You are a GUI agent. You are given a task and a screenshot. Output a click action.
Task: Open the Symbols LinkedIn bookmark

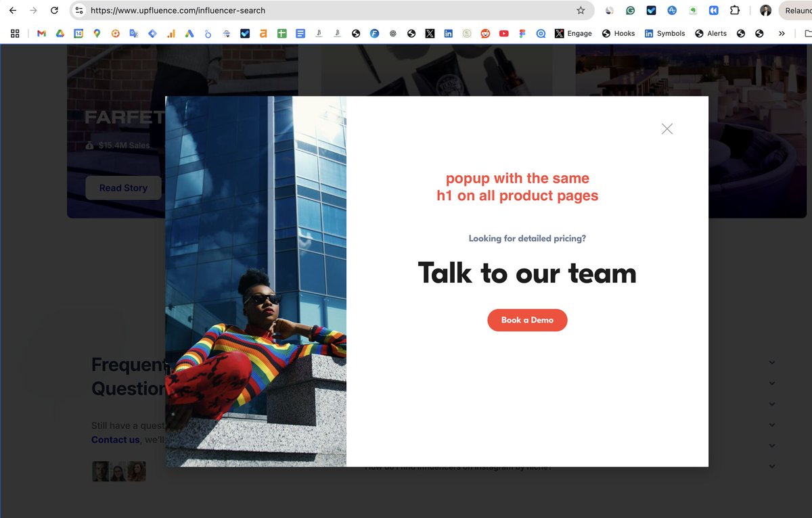point(664,33)
